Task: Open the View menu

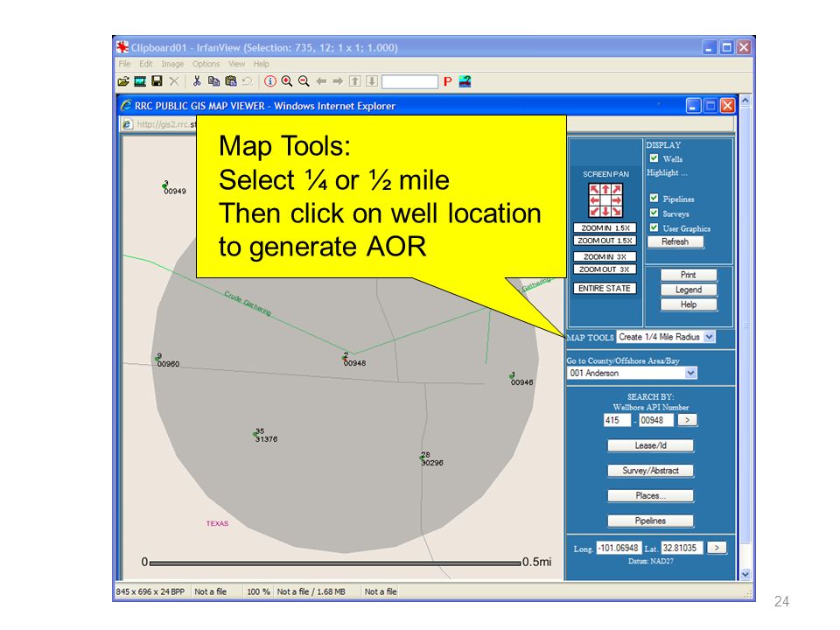Action: (x=237, y=64)
